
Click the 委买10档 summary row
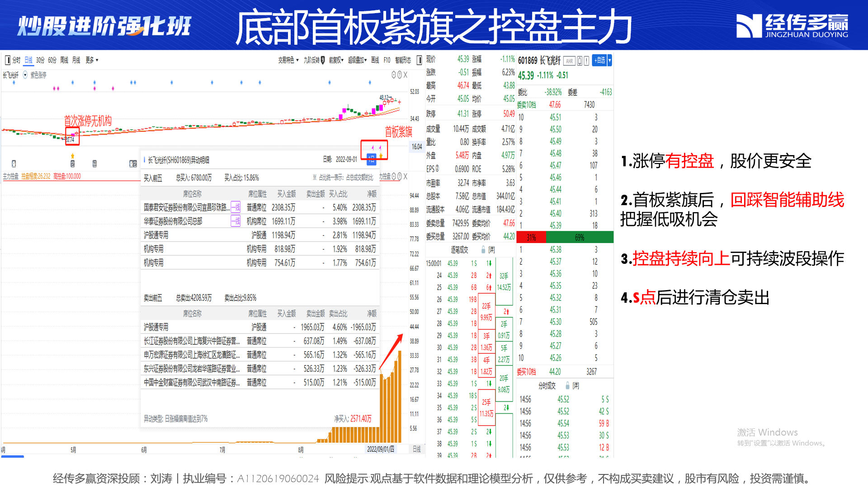(565, 372)
